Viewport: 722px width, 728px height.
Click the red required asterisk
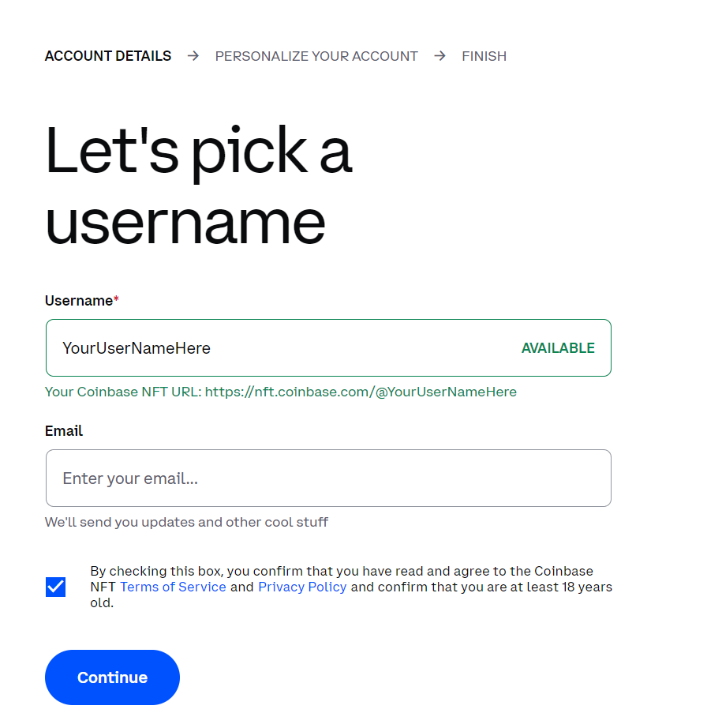(x=117, y=300)
